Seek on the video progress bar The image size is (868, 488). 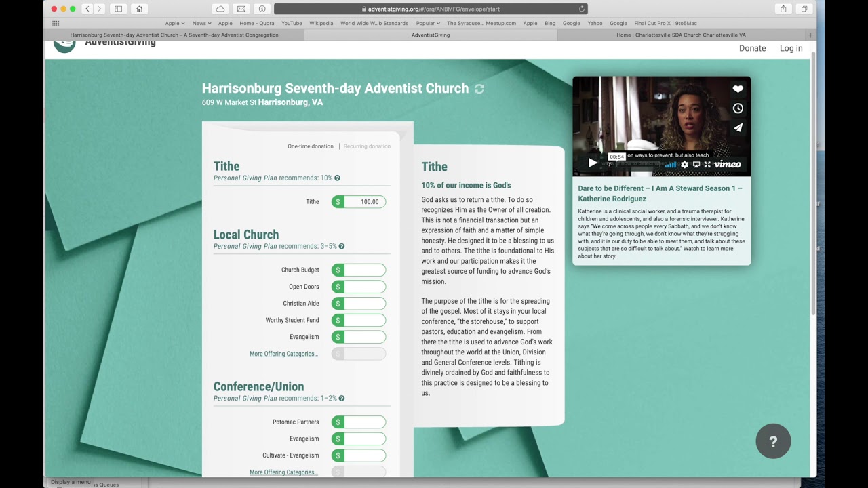click(634, 164)
